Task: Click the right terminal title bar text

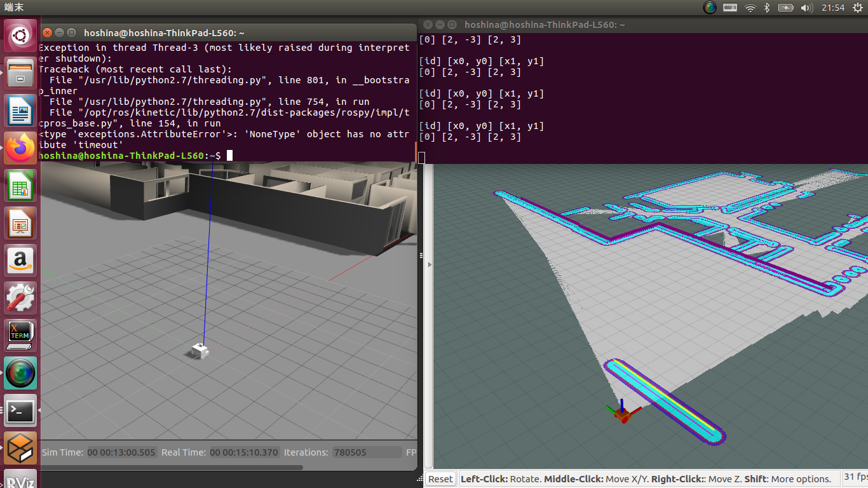Action: (x=545, y=25)
